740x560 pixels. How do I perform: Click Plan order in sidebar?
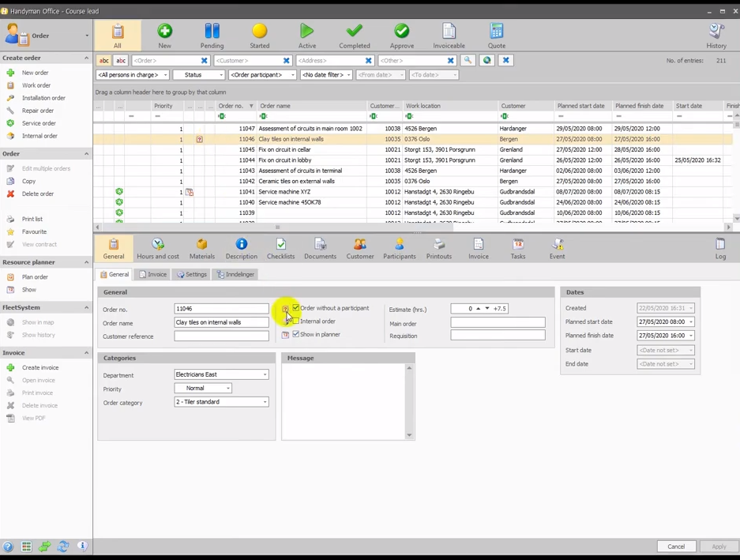pos(35,276)
